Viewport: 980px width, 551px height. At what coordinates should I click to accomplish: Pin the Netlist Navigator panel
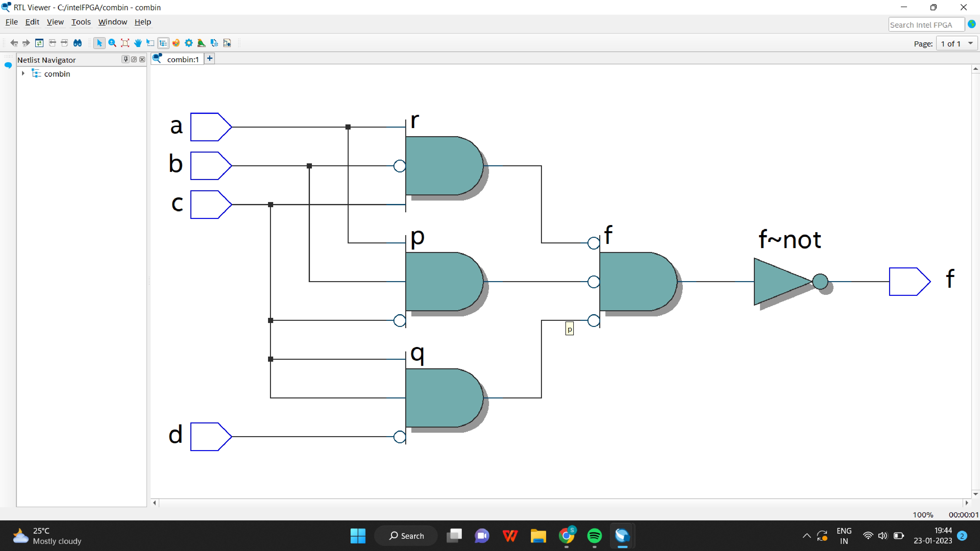point(125,59)
